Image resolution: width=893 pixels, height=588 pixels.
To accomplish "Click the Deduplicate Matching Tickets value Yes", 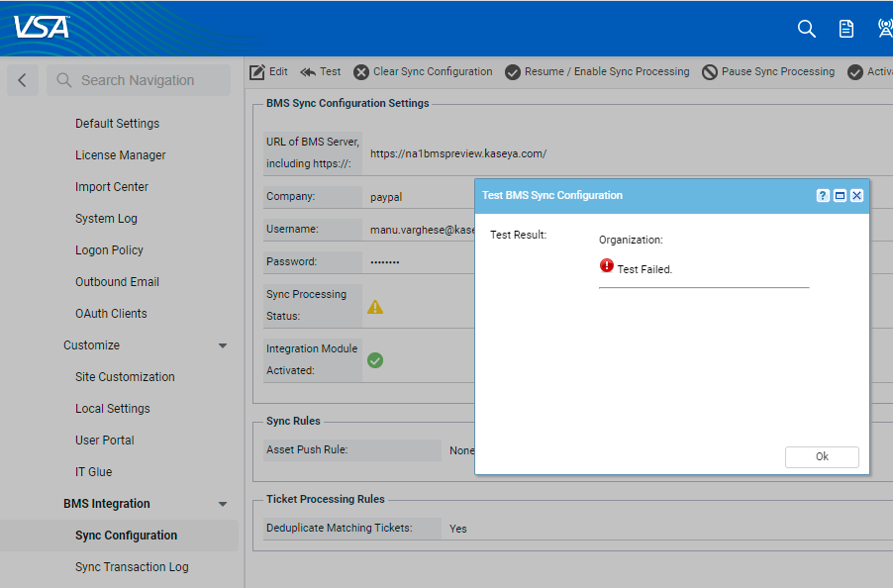I will 458,529.
